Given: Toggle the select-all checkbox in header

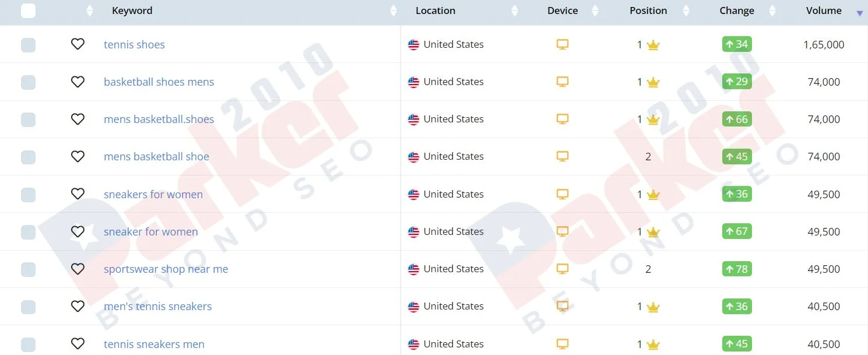Looking at the screenshot, I should [x=28, y=10].
